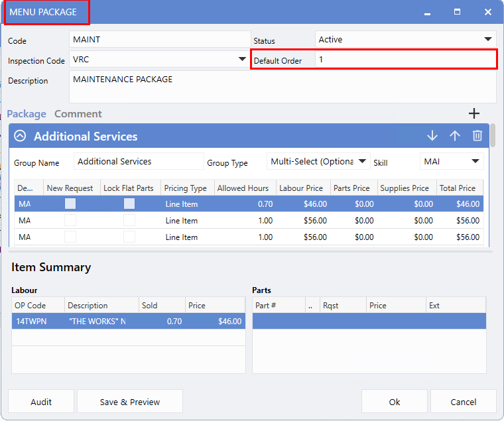504x421 pixels.
Task: Maximize the Menu Package window
Action: pos(457,12)
